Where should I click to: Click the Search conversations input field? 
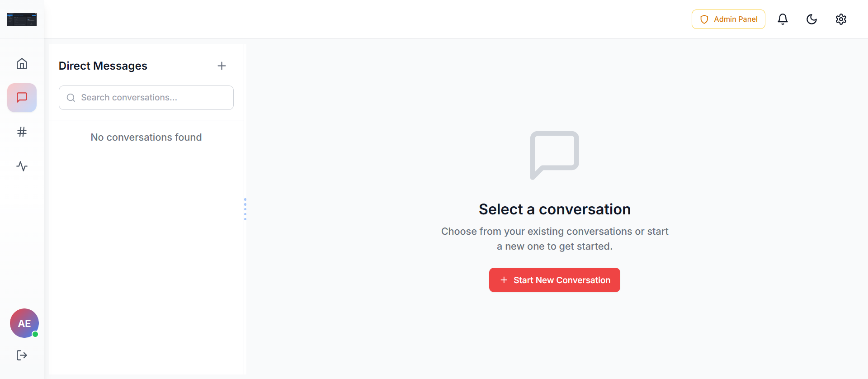pos(146,97)
